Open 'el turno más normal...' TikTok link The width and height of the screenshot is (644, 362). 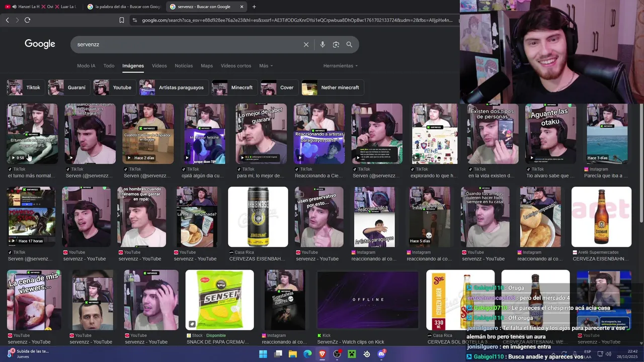point(32,176)
